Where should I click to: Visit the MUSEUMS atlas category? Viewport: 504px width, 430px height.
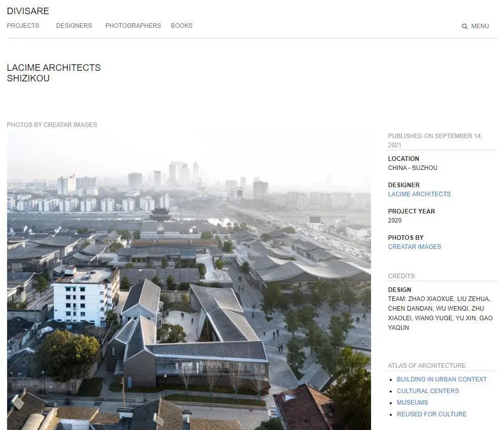coord(412,403)
